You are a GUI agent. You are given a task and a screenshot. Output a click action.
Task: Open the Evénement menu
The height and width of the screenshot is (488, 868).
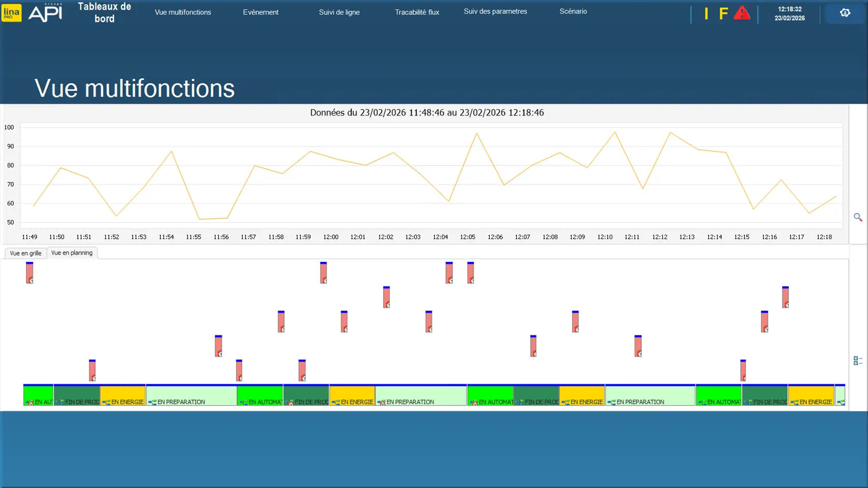[x=260, y=12]
